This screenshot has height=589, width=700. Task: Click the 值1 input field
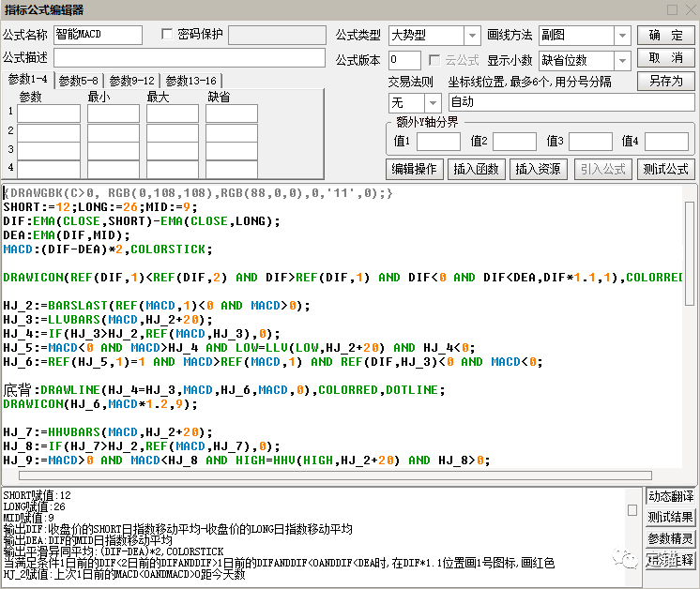pyautogui.click(x=438, y=142)
